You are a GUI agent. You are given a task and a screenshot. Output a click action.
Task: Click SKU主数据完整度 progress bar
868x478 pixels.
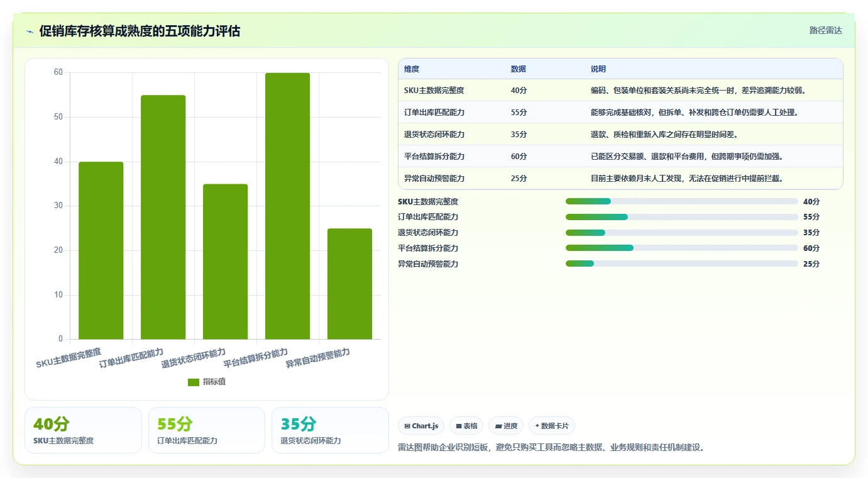click(x=681, y=201)
